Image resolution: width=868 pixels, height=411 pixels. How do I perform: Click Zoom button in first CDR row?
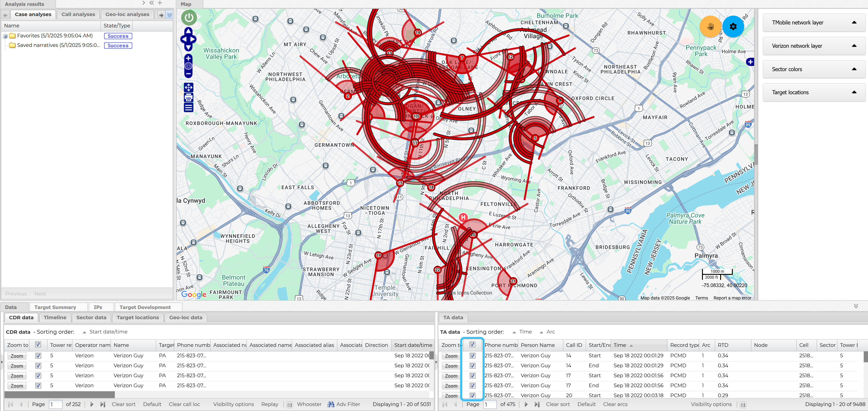pos(17,356)
